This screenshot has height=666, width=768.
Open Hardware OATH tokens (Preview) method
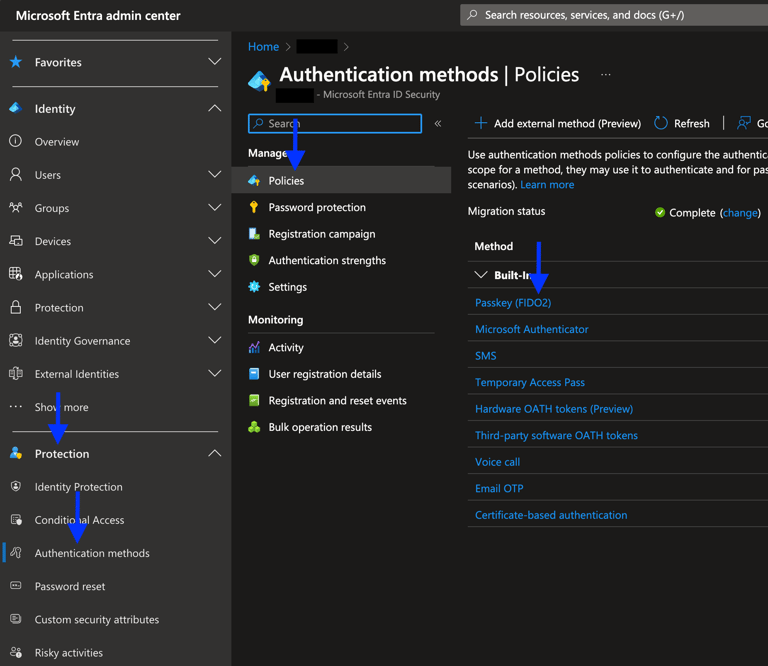[553, 408]
